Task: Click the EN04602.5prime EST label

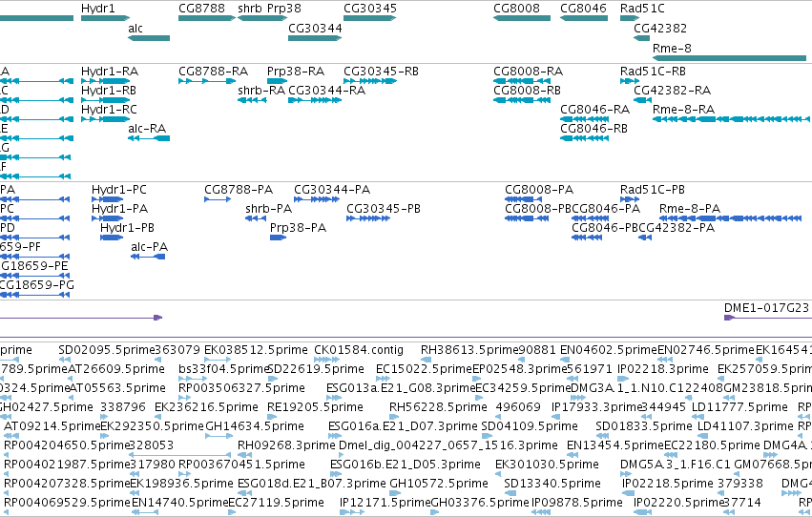Action: pos(609,350)
